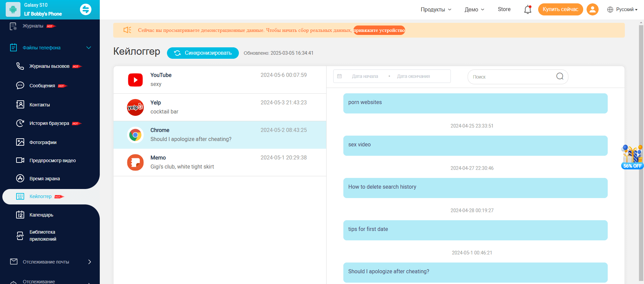The image size is (644, 284).
Task: Open the user account avatar icon
Action: pos(592,9)
